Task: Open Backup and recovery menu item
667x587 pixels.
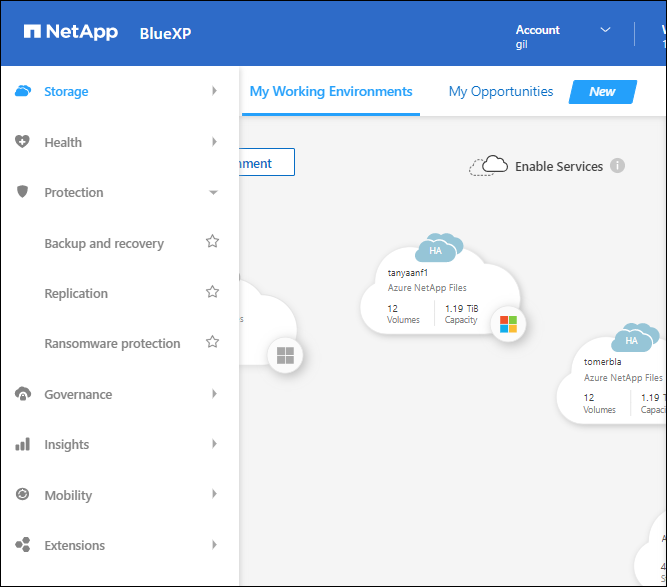Action: click(x=104, y=243)
